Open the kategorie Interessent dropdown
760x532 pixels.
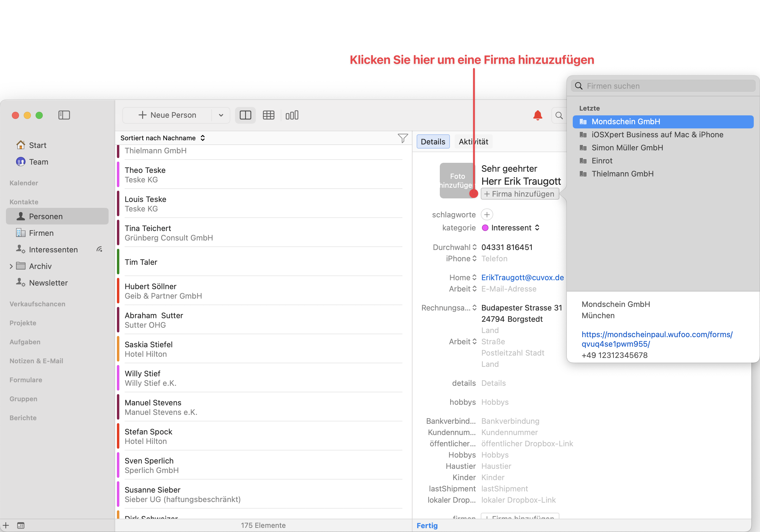(511, 228)
